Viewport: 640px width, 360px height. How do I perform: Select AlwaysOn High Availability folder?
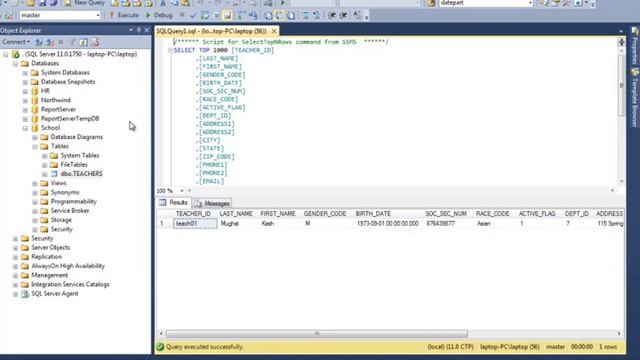[x=68, y=266]
